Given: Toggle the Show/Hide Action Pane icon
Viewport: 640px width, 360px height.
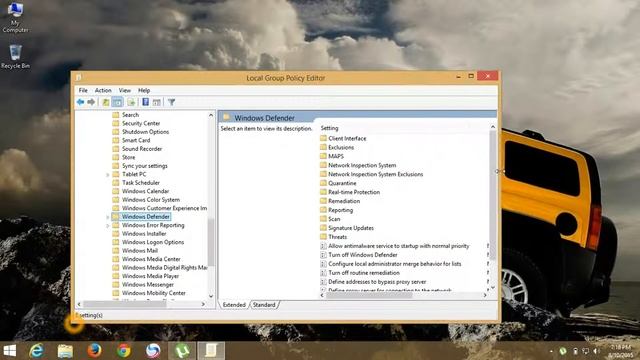Looking at the screenshot, I should click(x=157, y=102).
